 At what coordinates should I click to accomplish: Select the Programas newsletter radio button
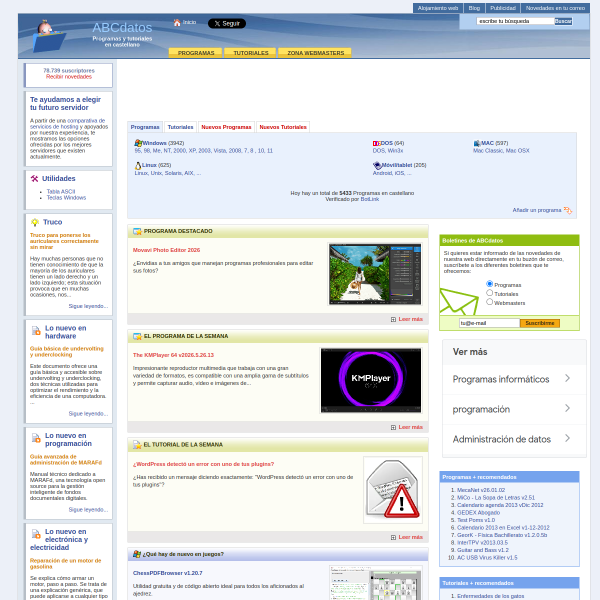point(489,284)
